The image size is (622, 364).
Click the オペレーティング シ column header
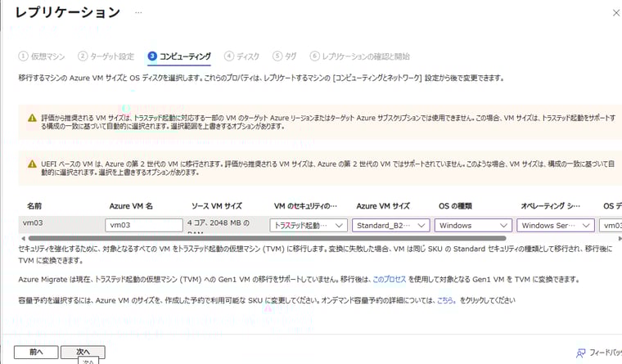[550, 206]
